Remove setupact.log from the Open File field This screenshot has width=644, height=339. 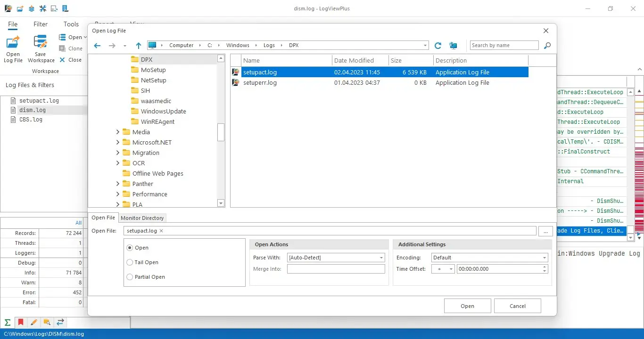point(161,231)
